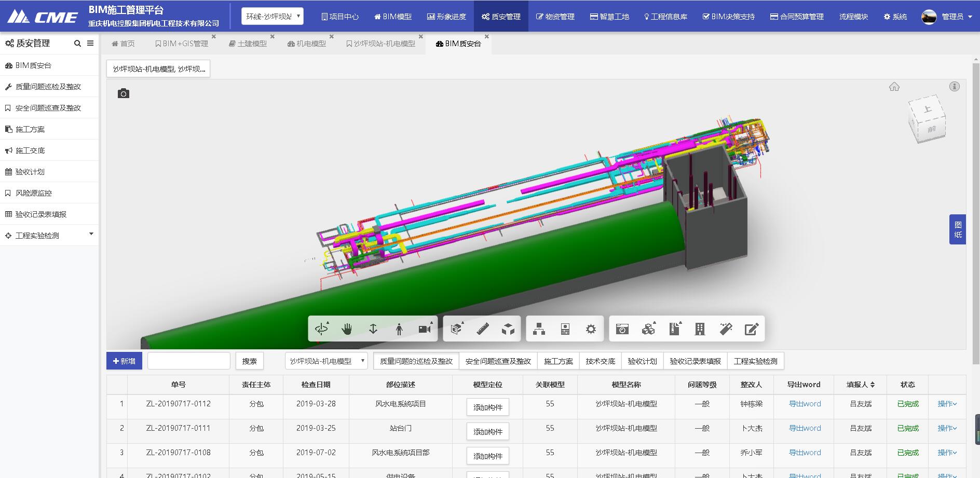Screen dimensions: 980x478
Task: Toggle sort order on 填报人 column
Action: pyautogui.click(x=873, y=385)
